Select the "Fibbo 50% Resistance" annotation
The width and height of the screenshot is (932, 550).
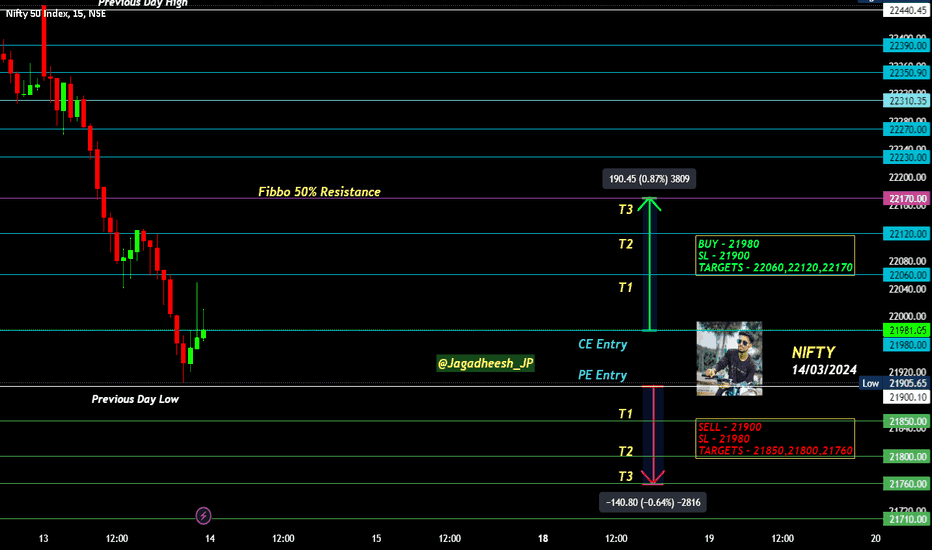(319, 192)
